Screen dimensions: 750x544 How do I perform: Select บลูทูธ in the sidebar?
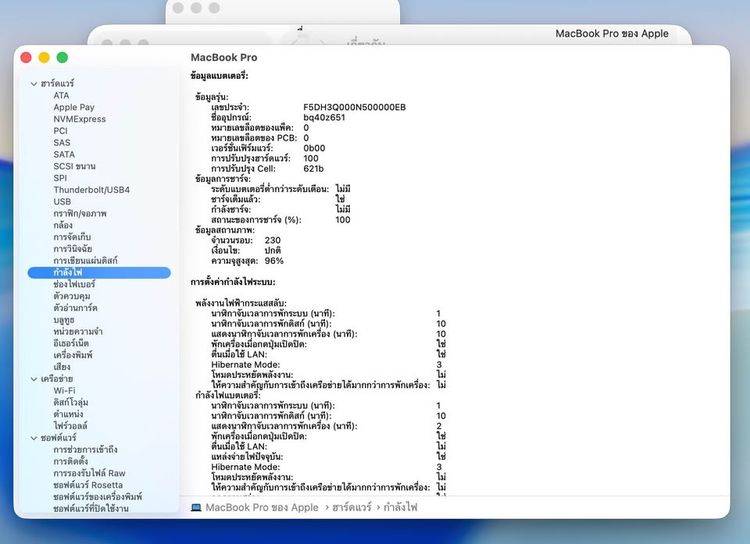64,320
